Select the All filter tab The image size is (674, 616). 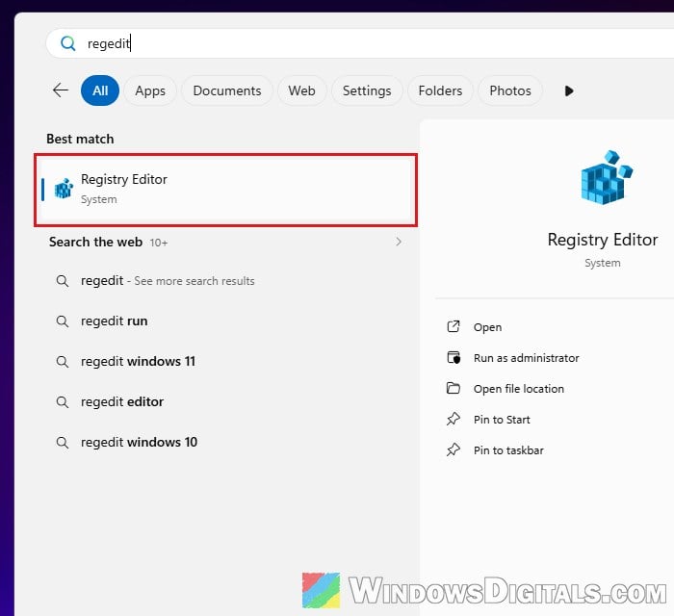pyautogui.click(x=100, y=90)
